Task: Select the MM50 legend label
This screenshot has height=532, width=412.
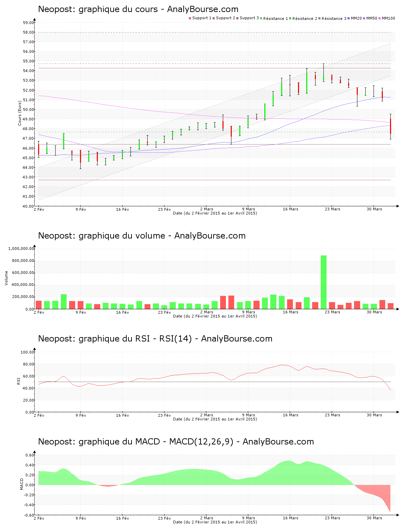Action: point(372,18)
